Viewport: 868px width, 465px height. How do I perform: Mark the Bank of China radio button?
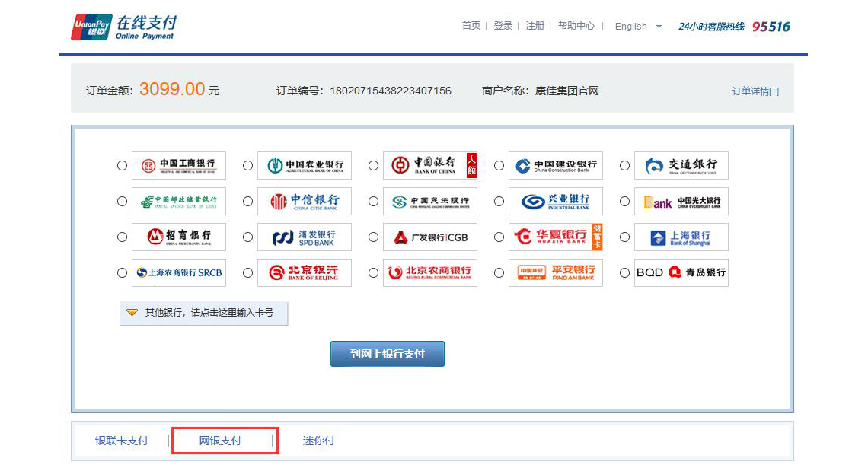coord(374,165)
